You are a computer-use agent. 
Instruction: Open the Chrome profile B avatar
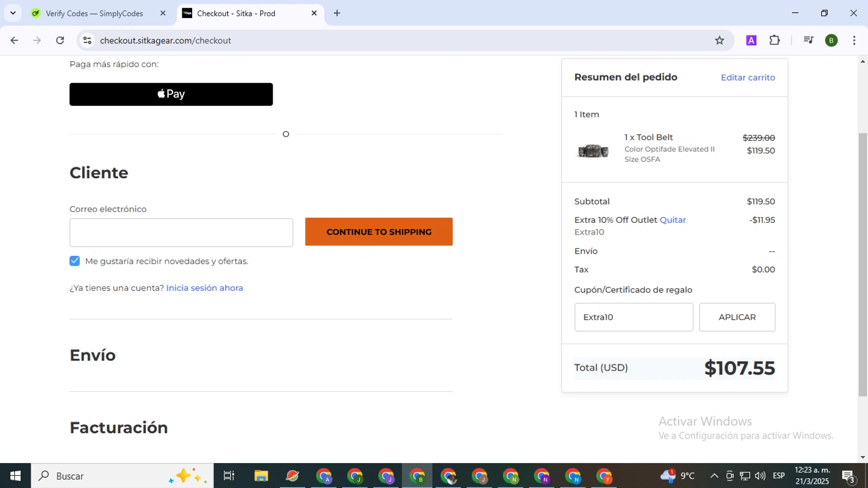[832, 41]
